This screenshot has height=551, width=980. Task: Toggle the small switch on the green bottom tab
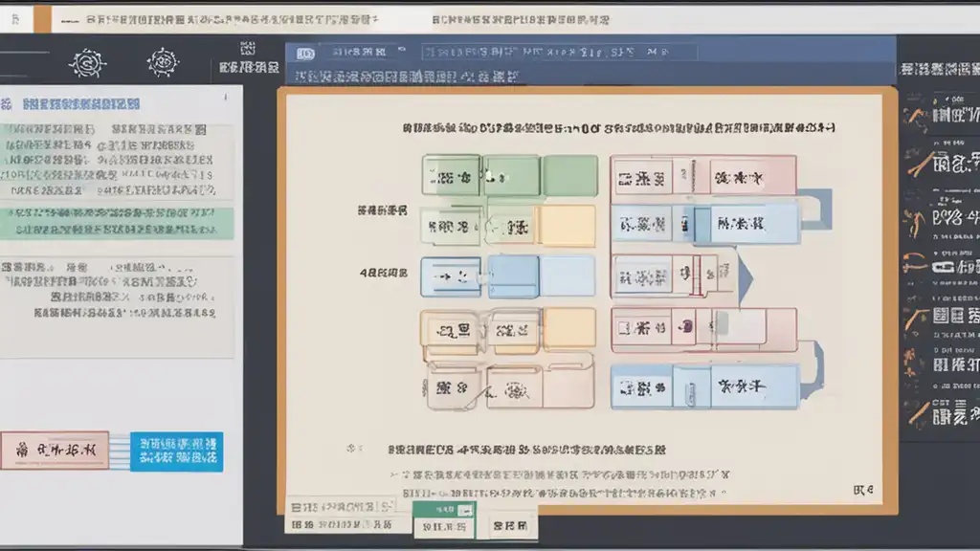[x=465, y=511]
